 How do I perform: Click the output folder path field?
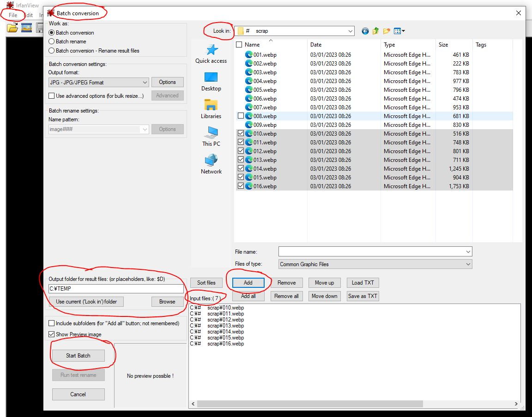[116, 289]
